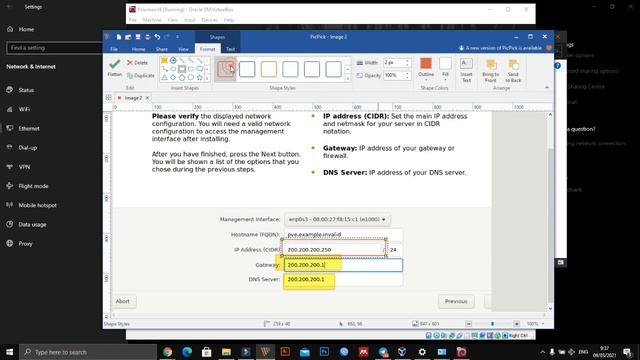Open the Outline color dropdown

click(426, 80)
